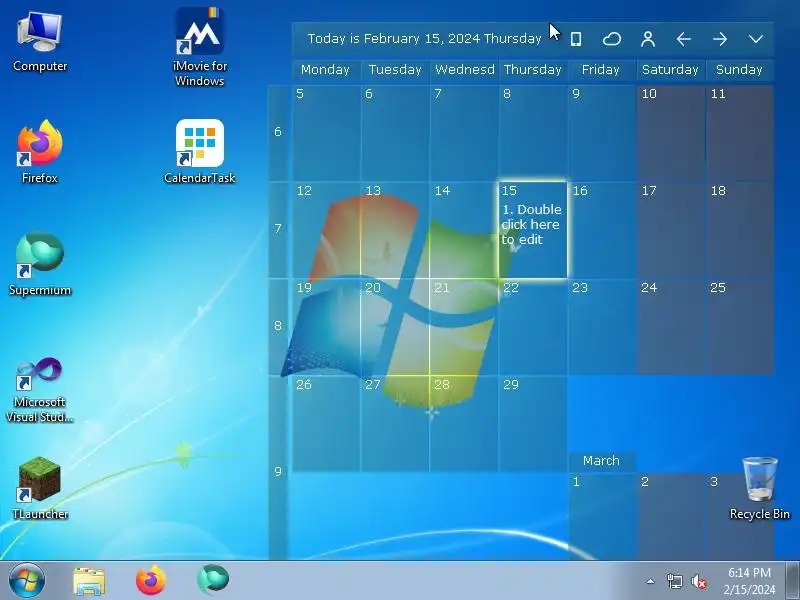Select the February 6 day cell
This screenshot has height=600, width=800.
point(395,133)
